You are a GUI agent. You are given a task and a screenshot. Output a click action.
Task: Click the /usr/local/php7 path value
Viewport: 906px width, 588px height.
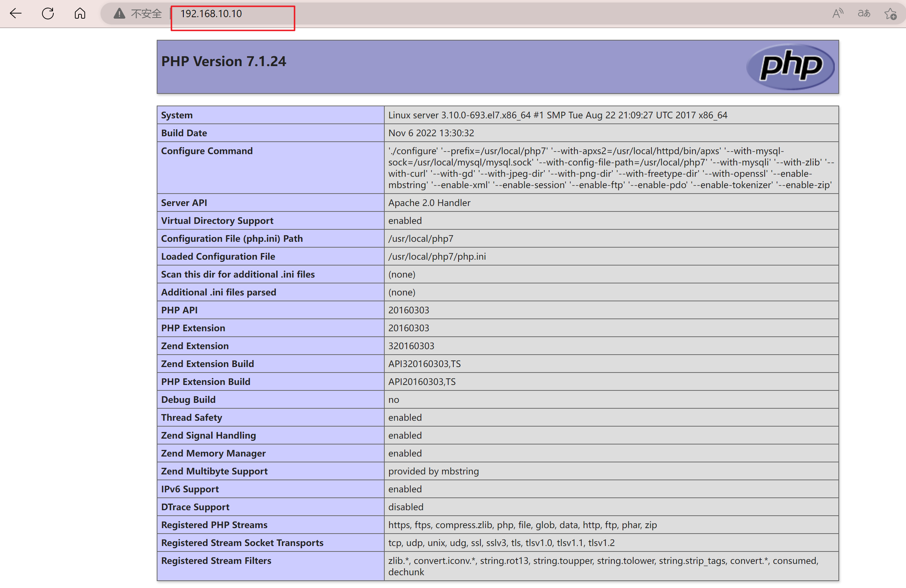tap(420, 238)
